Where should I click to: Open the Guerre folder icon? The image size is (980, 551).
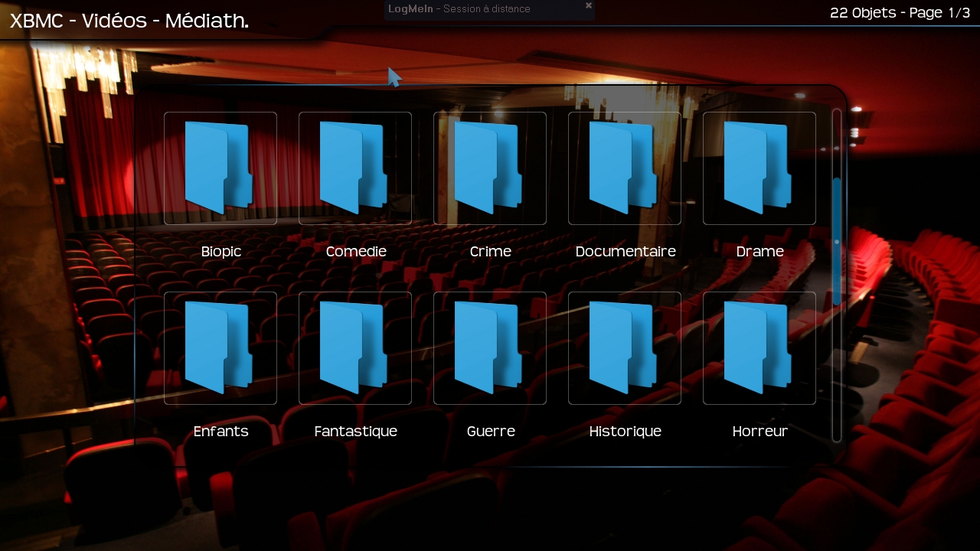click(x=489, y=348)
